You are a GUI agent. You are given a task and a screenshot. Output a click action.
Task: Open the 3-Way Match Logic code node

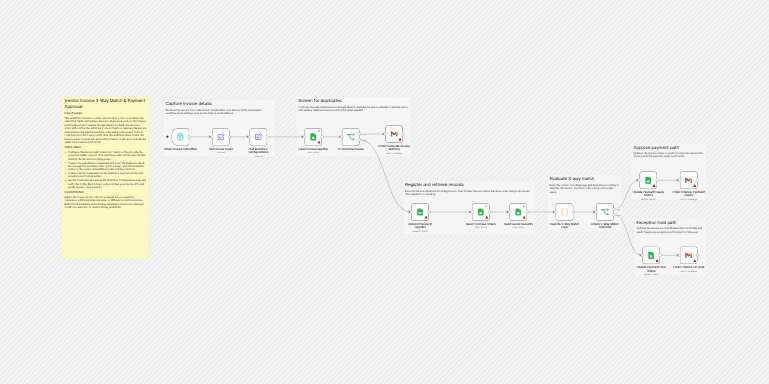pos(564,212)
